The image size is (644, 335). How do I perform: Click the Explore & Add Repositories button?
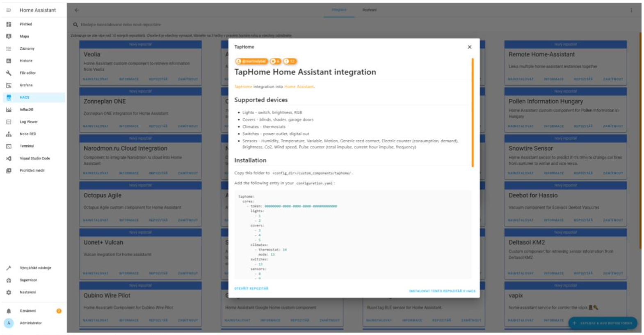pos(602,323)
